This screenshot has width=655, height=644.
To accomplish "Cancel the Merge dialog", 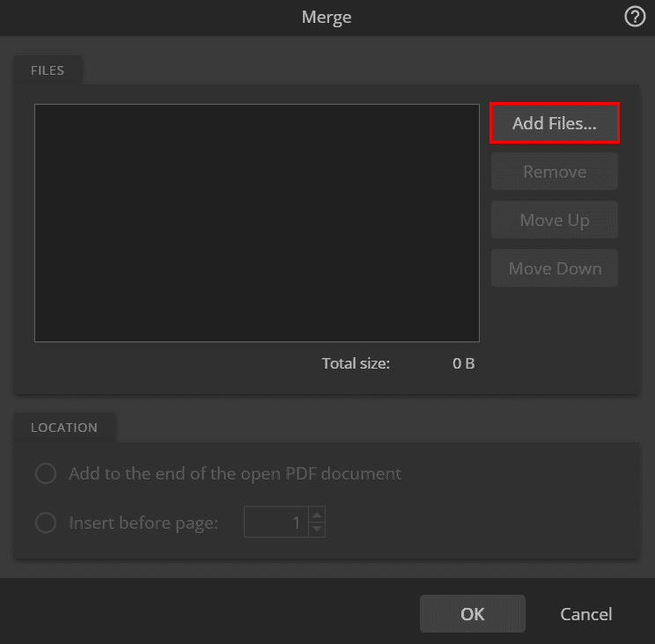I will point(586,614).
